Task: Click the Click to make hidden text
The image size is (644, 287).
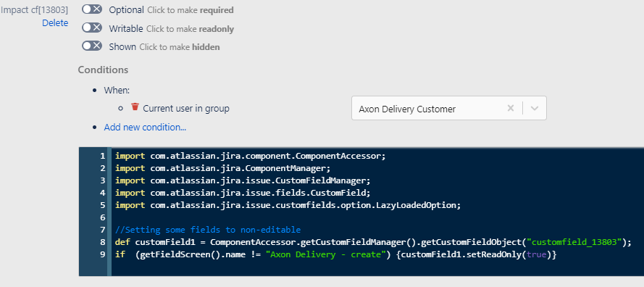Action: [180, 47]
